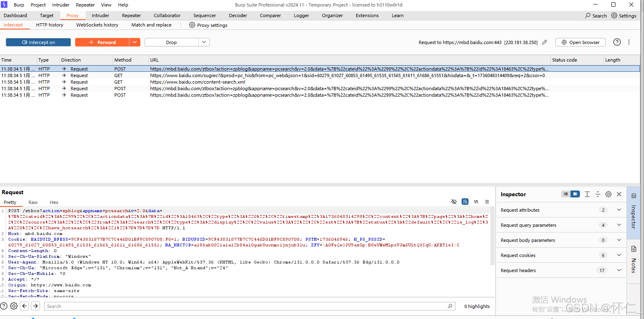The height and width of the screenshot is (319, 644).
Task: Click the request editor vertical scrollbar
Action: click(x=493, y=237)
